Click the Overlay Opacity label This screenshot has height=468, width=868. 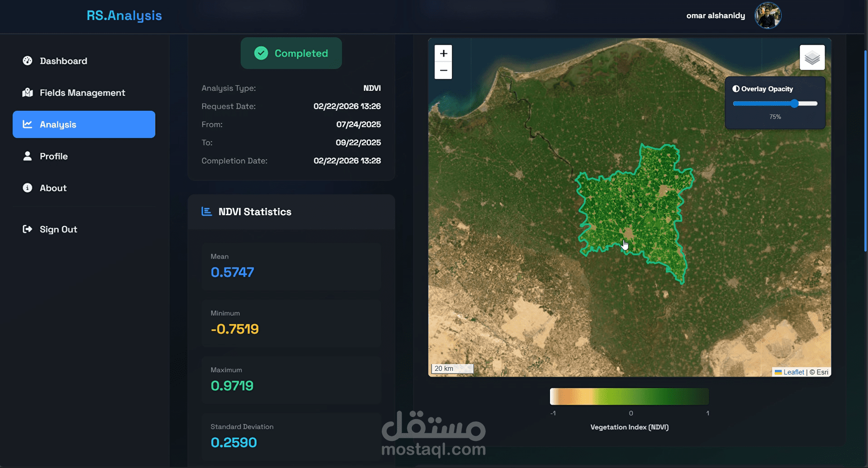pyautogui.click(x=767, y=89)
